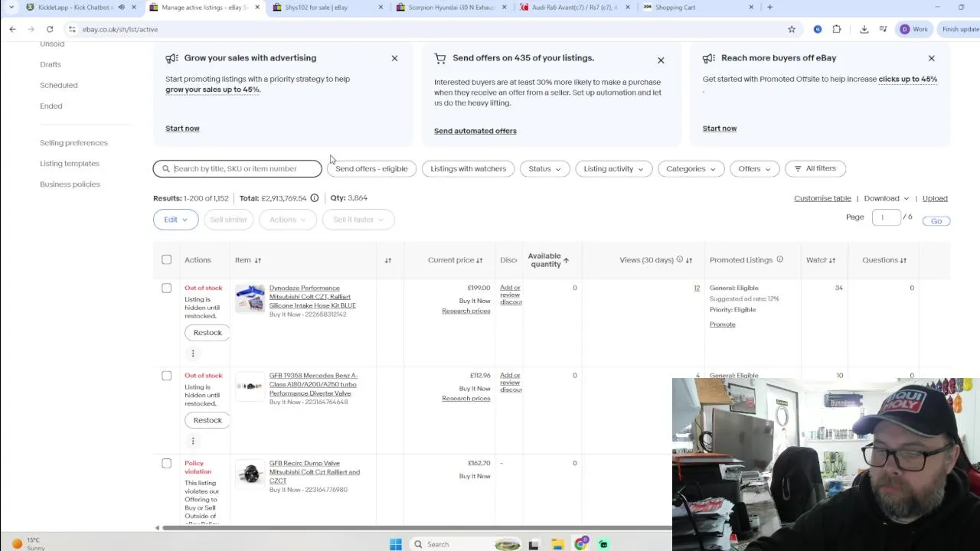Open the Download dropdown

click(x=886, y=198)
